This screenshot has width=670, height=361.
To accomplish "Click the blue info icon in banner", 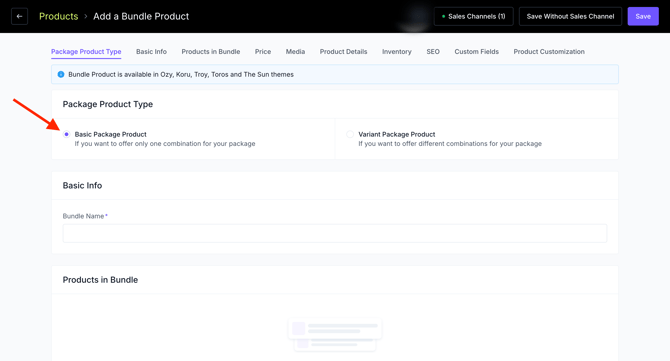I will click(x=61, y=74).
